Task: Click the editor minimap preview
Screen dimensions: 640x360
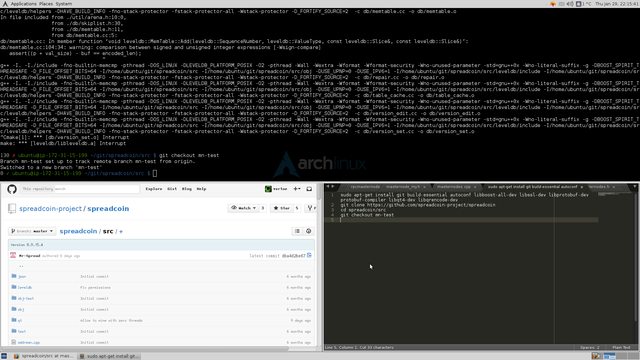Action: click(x=616, y=194)
